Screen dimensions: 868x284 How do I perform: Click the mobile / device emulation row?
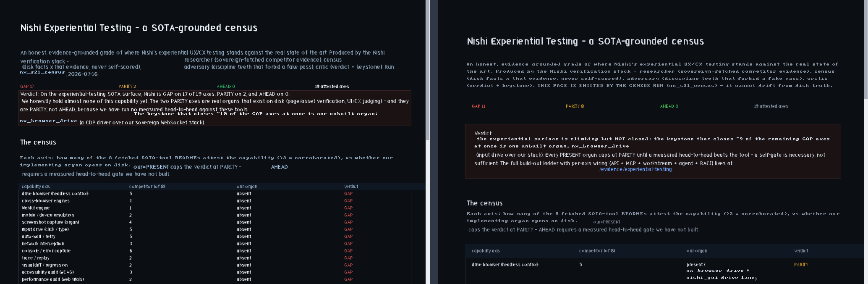(x=215, y=215)
